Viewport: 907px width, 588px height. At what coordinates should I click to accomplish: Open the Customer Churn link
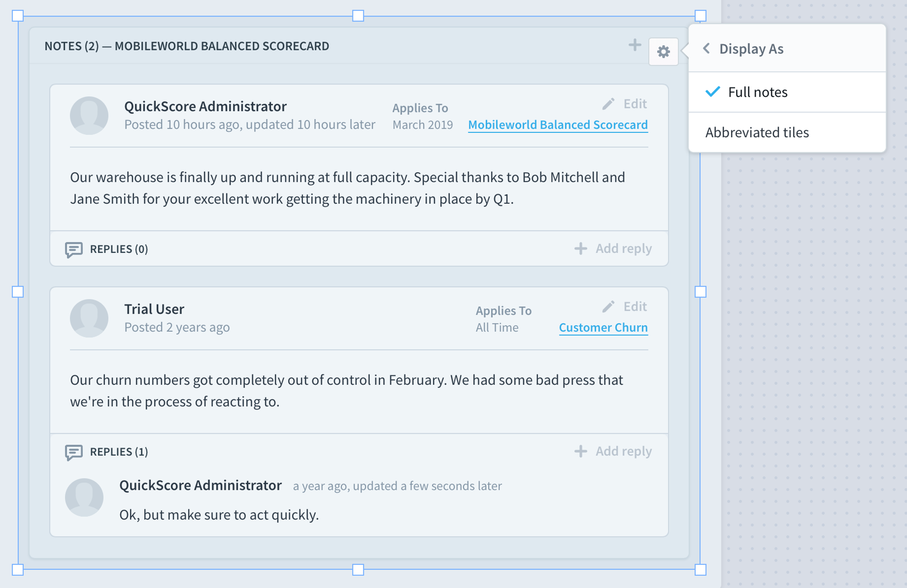(603, 327)
